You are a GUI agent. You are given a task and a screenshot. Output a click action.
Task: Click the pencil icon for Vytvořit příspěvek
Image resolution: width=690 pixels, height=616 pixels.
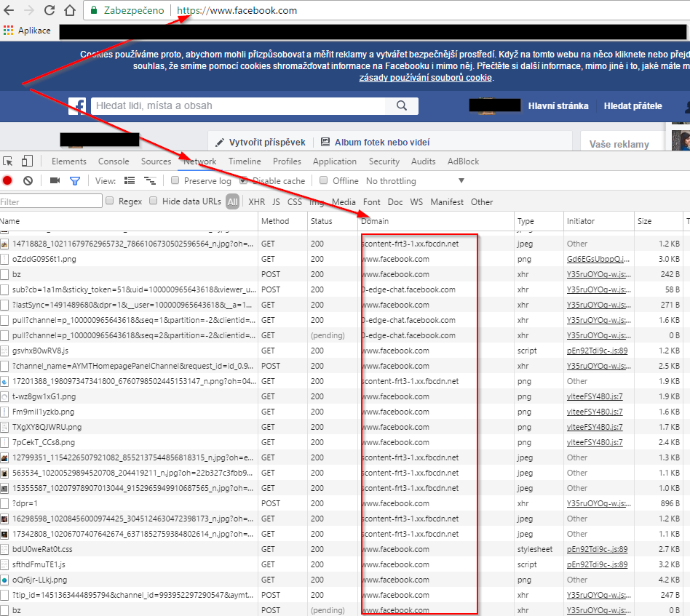coord(220,143)
